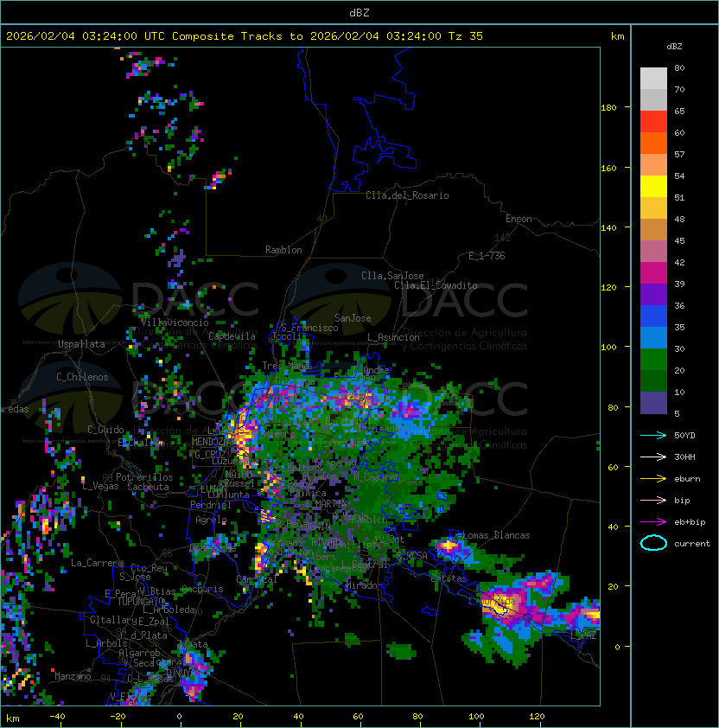The image size is (719, 728).
Task: Click the 'Clla.El_Cavadito' map label
Action: pyautogui.click(x=436, y=285)
